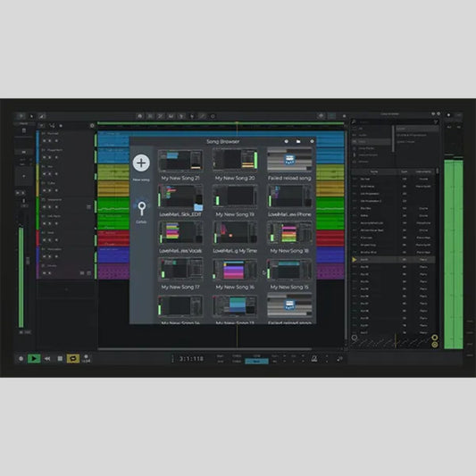The image size is (476, 476).
Task: Open the track list settings gear
Action: click(x=92, y=125)
